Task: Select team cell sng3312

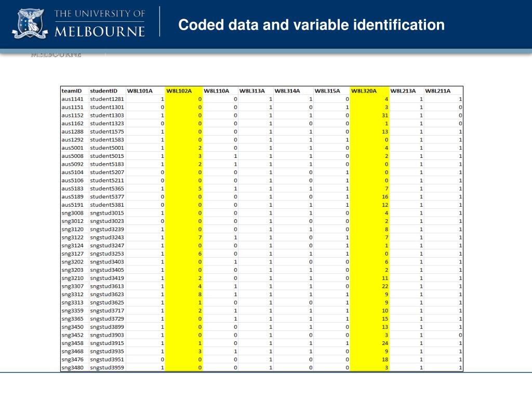Action: pos(72,295)
